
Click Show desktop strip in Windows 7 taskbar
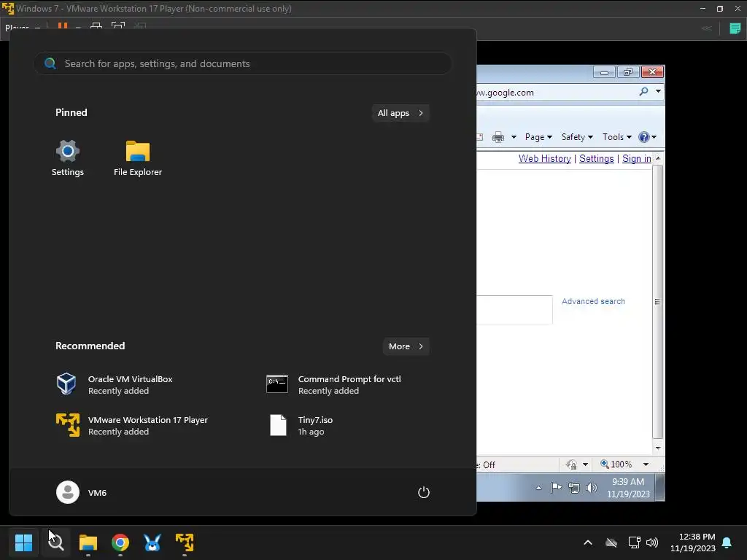[x=659, y=488]
